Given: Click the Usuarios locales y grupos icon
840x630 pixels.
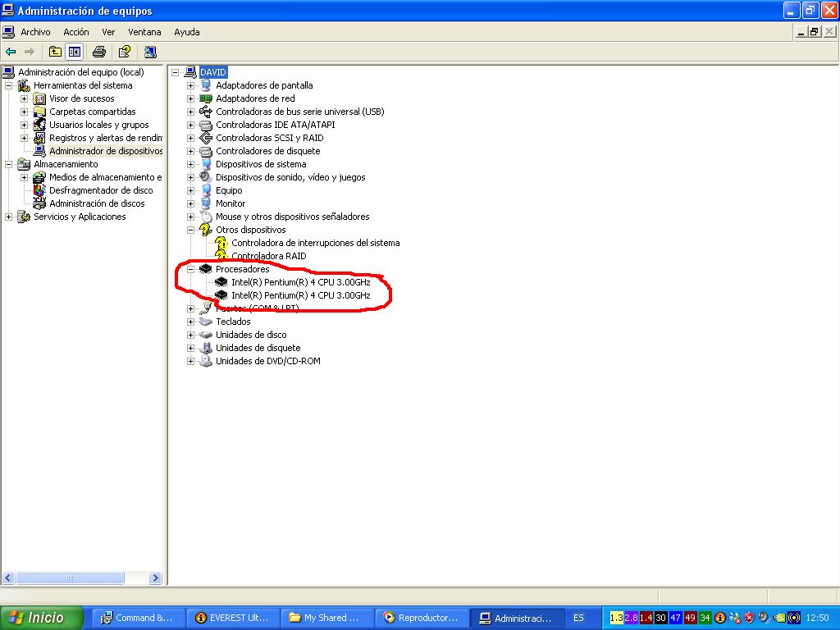Looking at the screenshot, I should (39, 125).
